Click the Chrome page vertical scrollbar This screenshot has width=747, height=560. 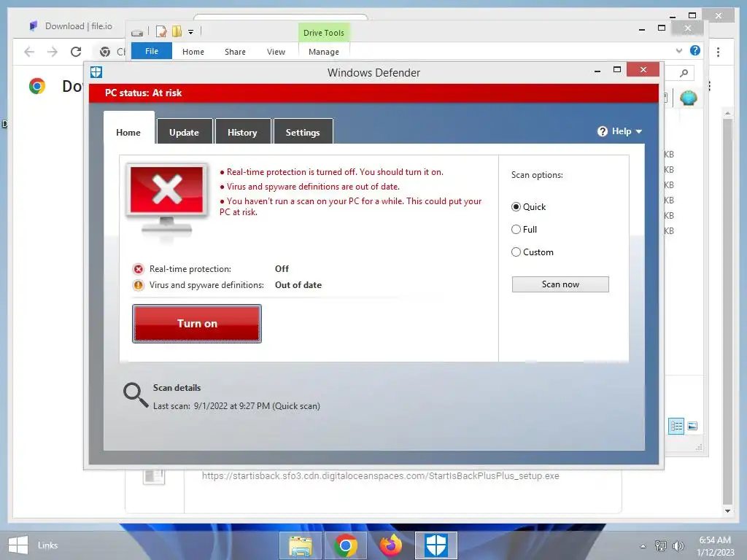tap(727, 312)
